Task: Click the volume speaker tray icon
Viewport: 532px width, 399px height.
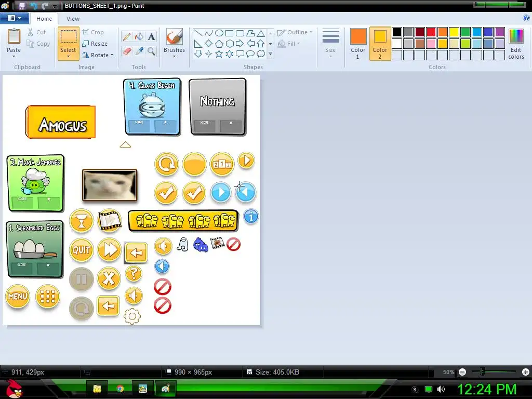Action: click(441, 389)
